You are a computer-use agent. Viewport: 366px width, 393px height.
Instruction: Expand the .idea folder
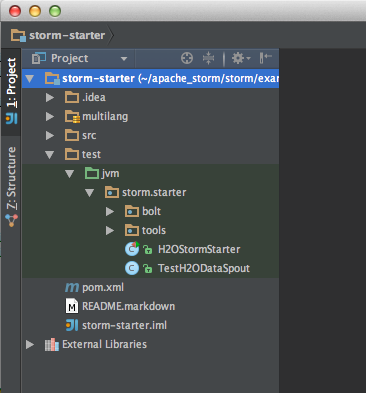tap(50, 97)
